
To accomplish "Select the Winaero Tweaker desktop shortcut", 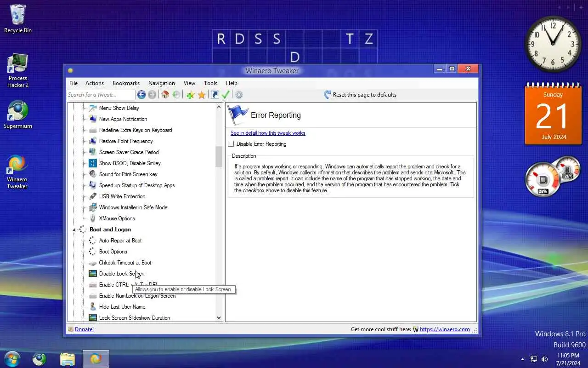I will [17, 171].
